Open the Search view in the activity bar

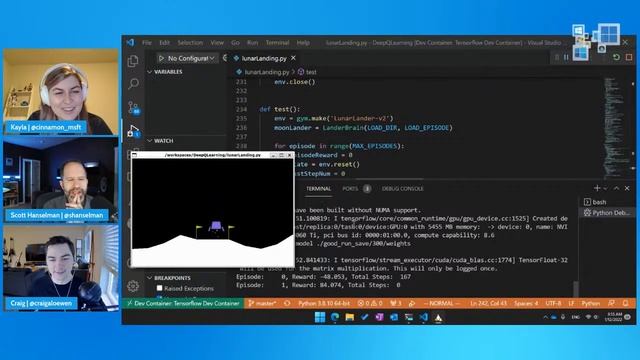pos(133,84)
